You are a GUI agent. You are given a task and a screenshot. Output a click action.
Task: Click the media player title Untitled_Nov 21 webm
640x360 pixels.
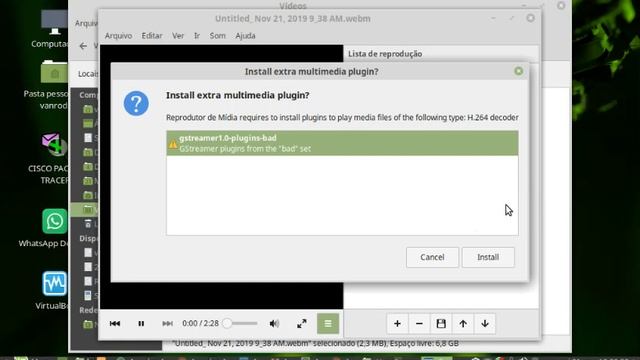pos(293,19)
